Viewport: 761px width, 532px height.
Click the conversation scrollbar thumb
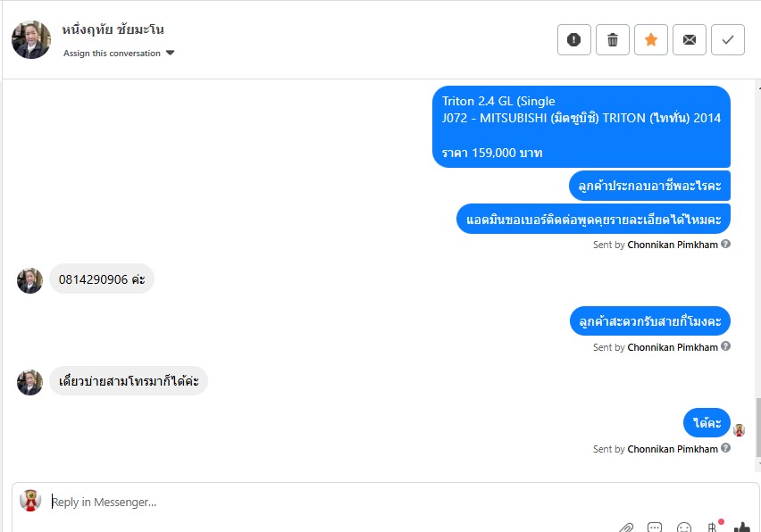click(757, 430)
